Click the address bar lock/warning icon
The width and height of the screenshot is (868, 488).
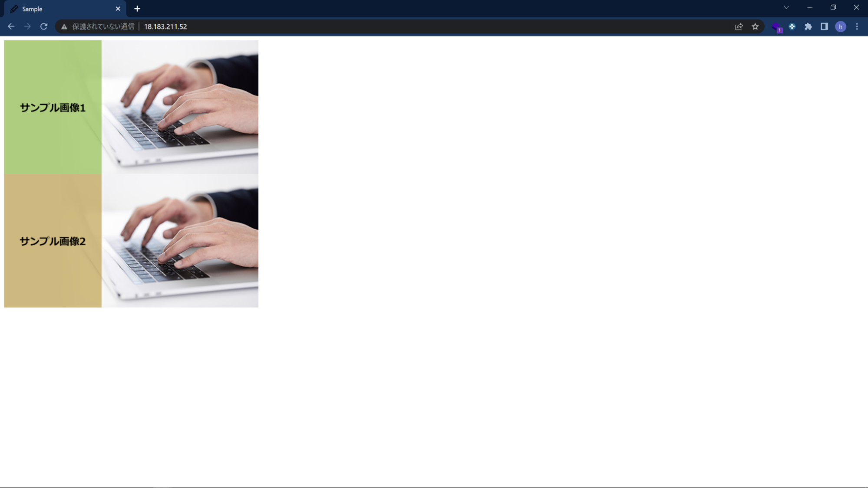tap(64, 26)
